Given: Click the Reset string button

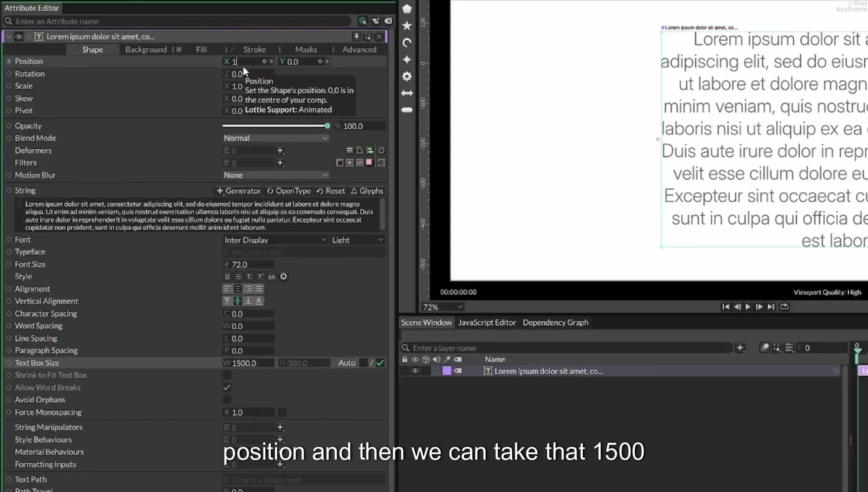Looking at the screenshot, I should click(330, 191).
